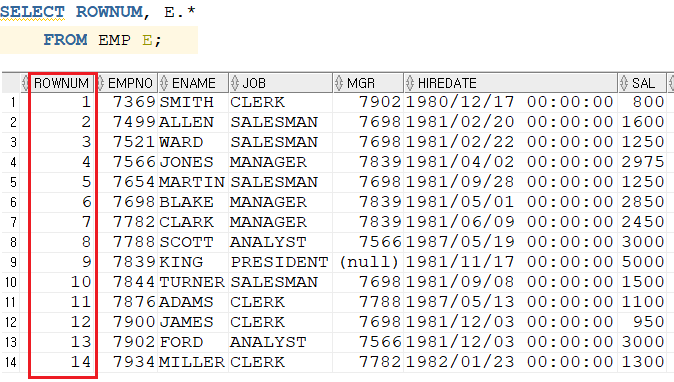Click the PRESIDENT job cell
The height and width of the screenshot is (382, 674).
(x=281, y=262)
